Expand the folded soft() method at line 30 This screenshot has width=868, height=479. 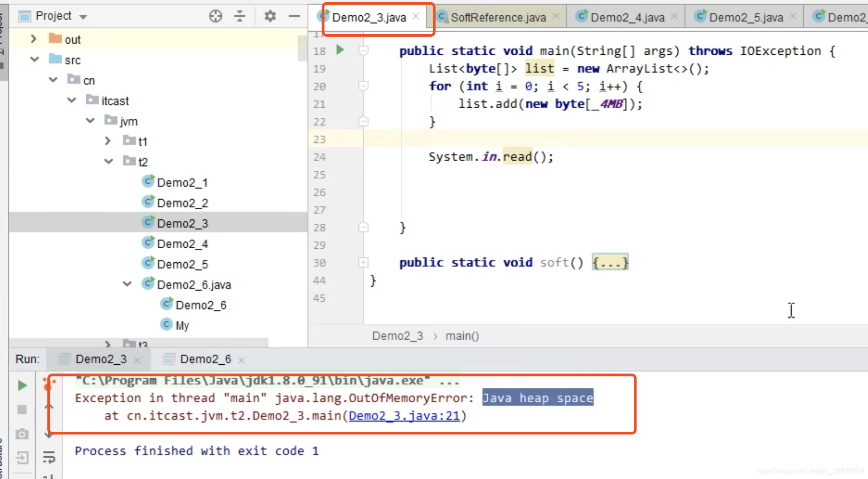pyautogui.click(x=363, y=263)
